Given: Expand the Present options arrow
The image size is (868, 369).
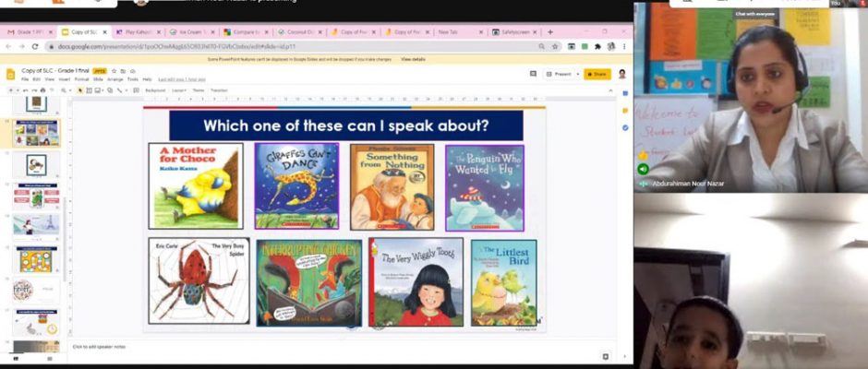Looking at the screenshot, I should [x=577, y=74].
